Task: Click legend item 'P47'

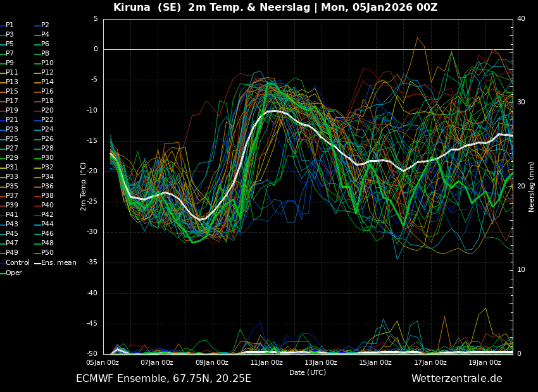Action: 9,243
